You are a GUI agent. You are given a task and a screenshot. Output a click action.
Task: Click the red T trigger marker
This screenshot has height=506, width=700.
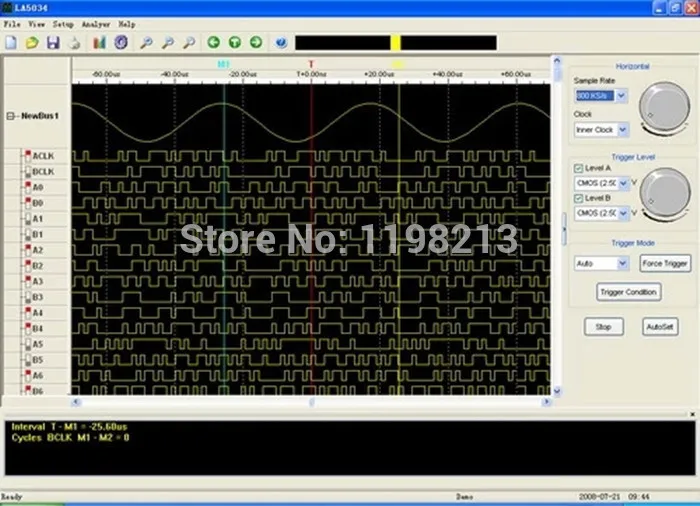pos(311,64)
